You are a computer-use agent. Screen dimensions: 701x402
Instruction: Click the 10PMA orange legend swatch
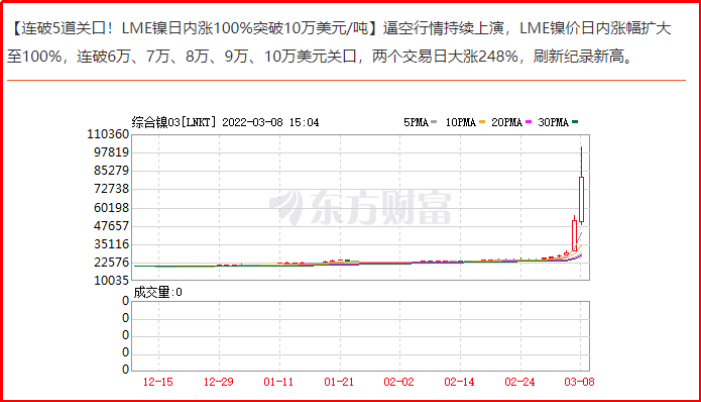(x=482, y=122)
